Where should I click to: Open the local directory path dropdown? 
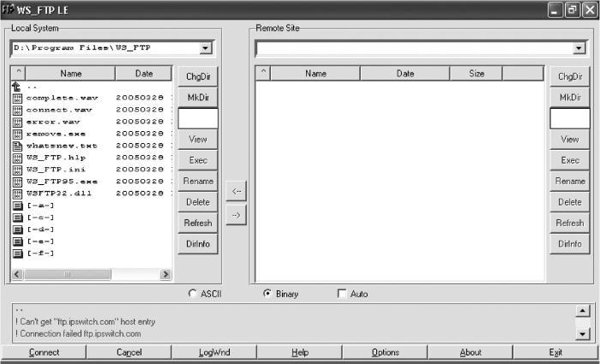pos(206,48)
